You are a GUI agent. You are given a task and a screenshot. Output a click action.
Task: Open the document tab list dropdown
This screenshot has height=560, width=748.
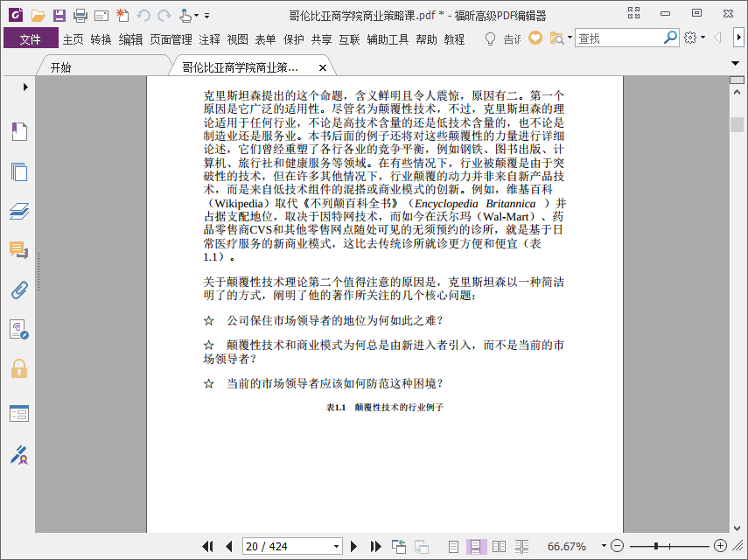[x=735, y=64]
